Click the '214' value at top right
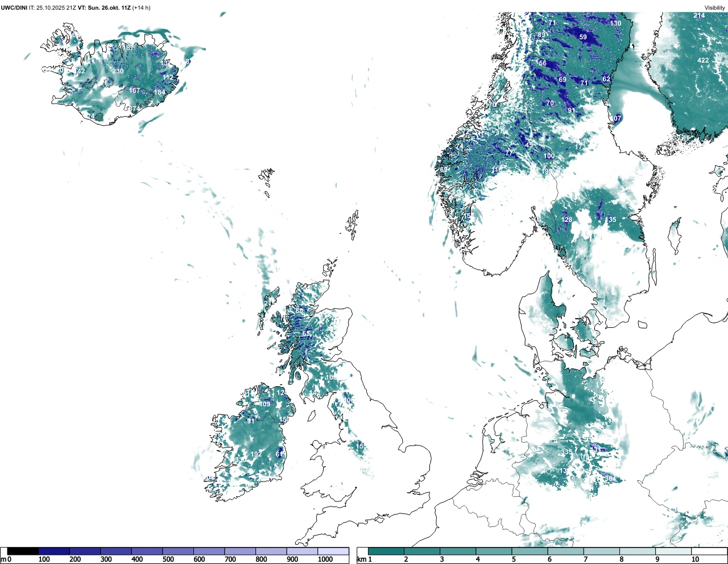 (699, 15)
